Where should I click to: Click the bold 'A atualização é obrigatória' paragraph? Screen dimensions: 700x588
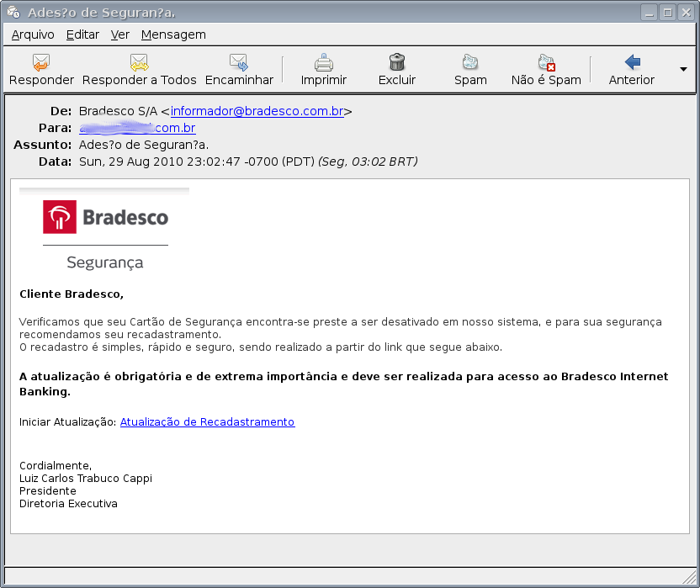click(x=344, y=384)
